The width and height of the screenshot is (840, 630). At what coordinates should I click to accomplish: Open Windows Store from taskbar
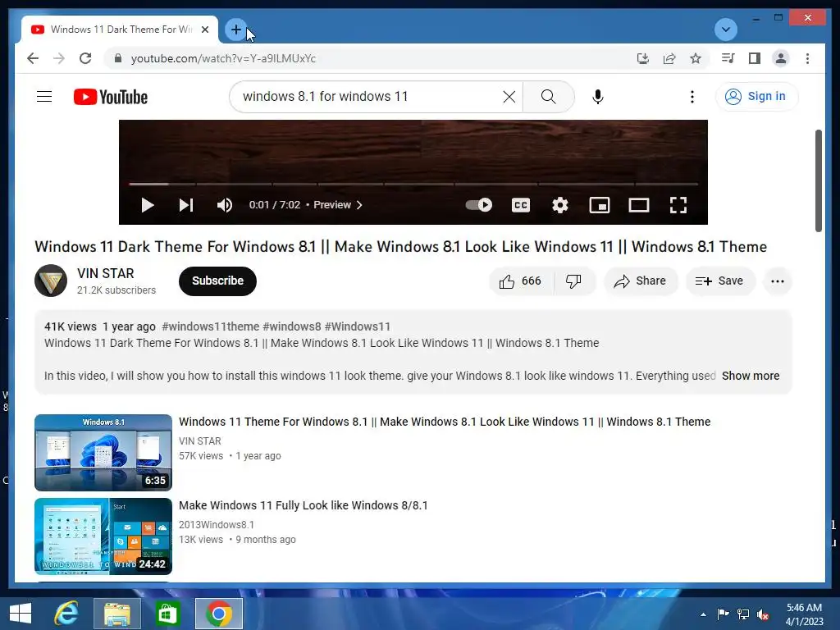(x=167, y=614)
